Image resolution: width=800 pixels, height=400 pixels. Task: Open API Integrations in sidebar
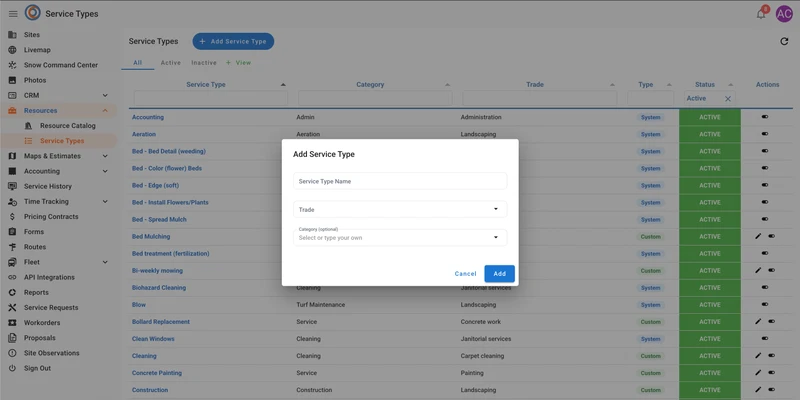(49, 277)
